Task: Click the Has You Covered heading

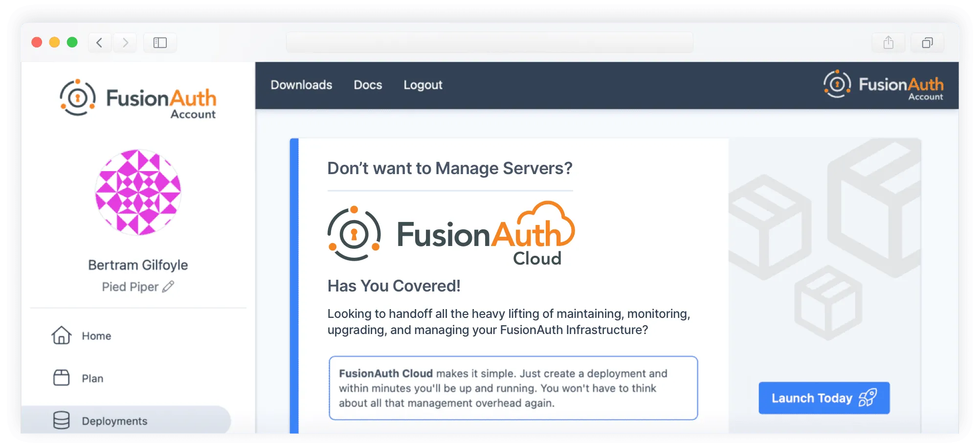Action: [x=394, y=286]
